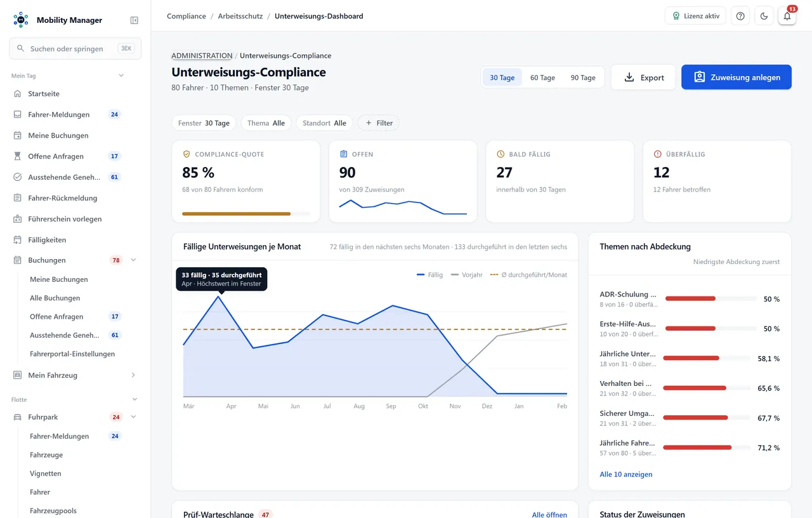Expand the Mein Fahrzeug chevron
812x518 pixels.
tap(133, 375)
